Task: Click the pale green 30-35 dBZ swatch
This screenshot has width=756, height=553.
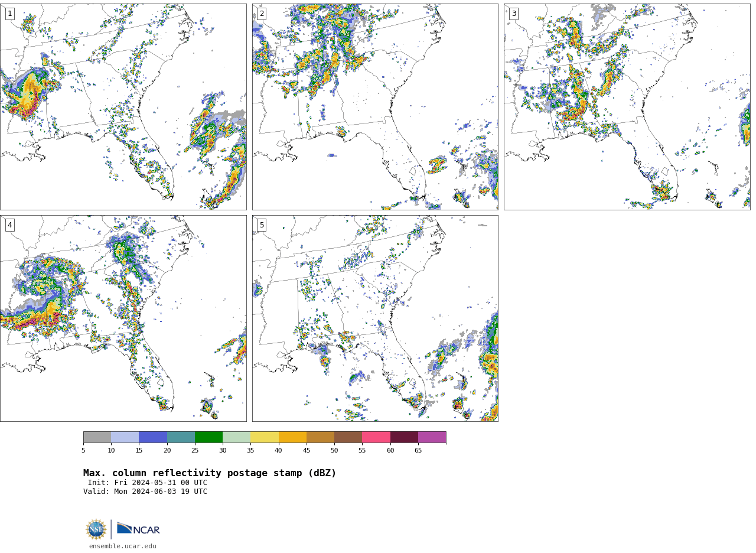Action: tap(236, 437)
